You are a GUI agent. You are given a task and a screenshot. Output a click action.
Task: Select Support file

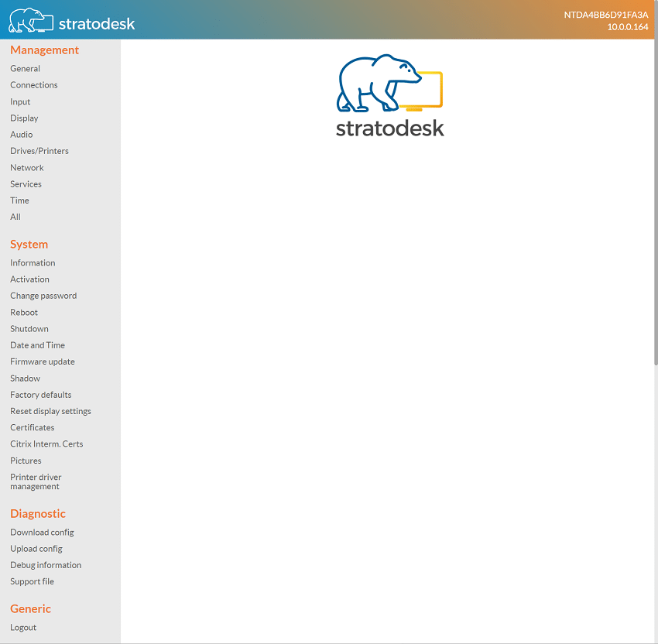pos(33,581)
